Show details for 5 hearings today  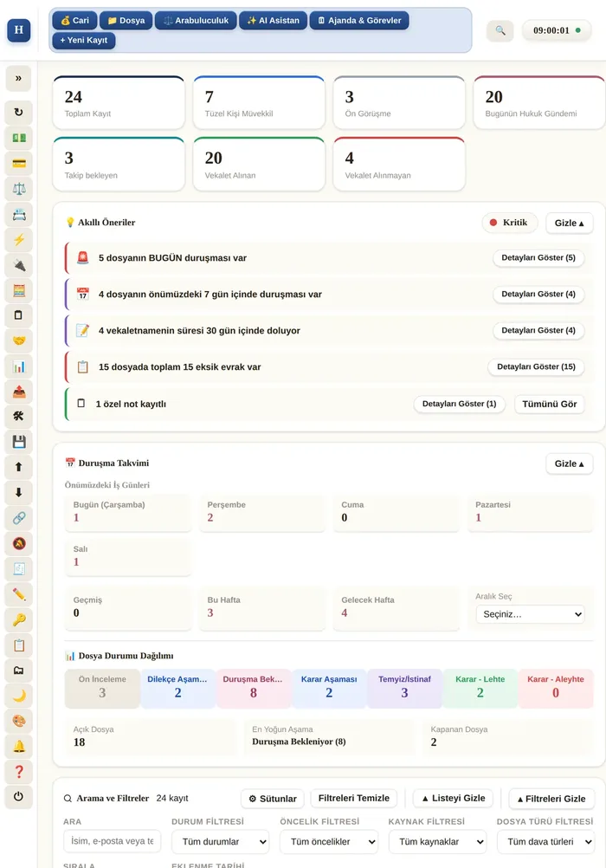click(538, 257)
